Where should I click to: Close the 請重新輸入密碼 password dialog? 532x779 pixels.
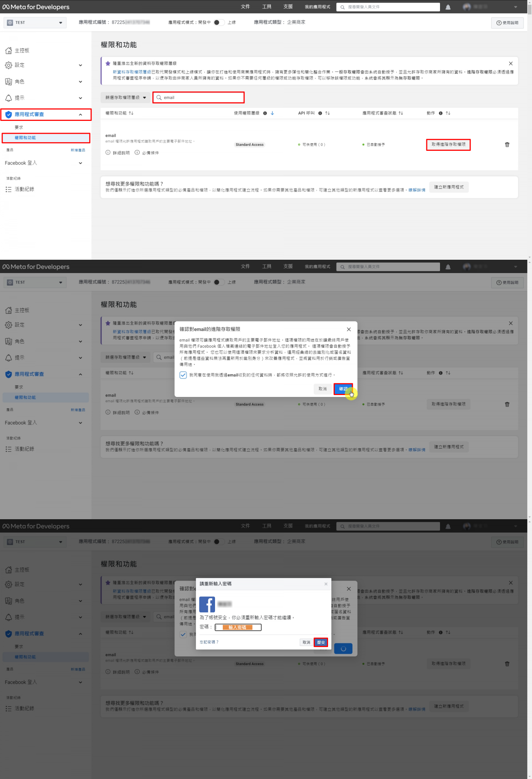coord(325,584)
